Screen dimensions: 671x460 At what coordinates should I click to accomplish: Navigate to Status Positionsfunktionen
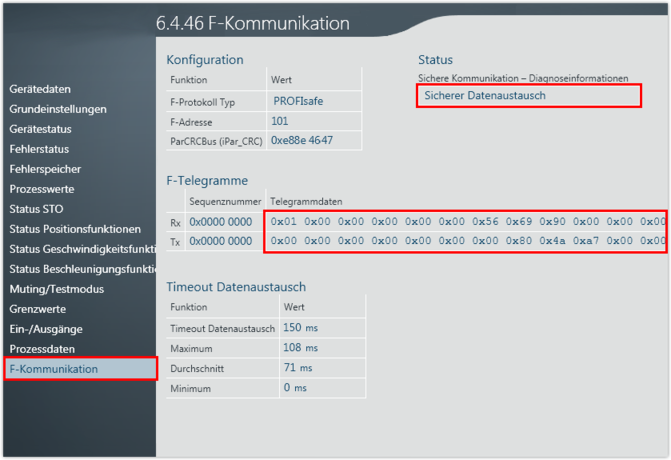click(75, 229)
